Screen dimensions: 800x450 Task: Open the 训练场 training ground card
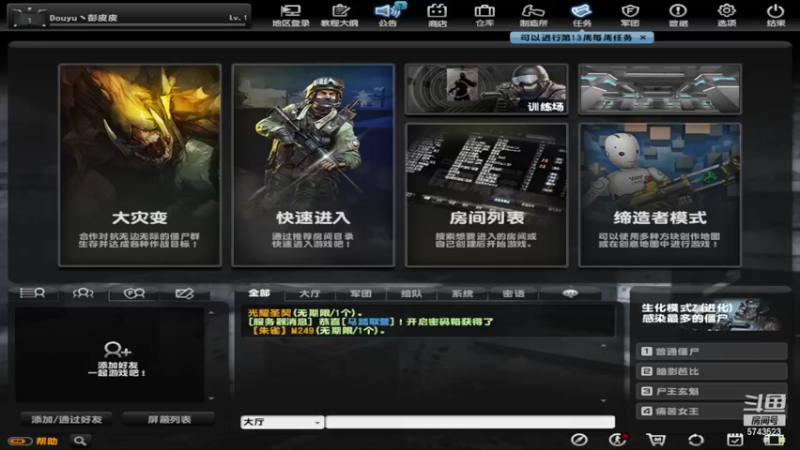tap(486, 89)
